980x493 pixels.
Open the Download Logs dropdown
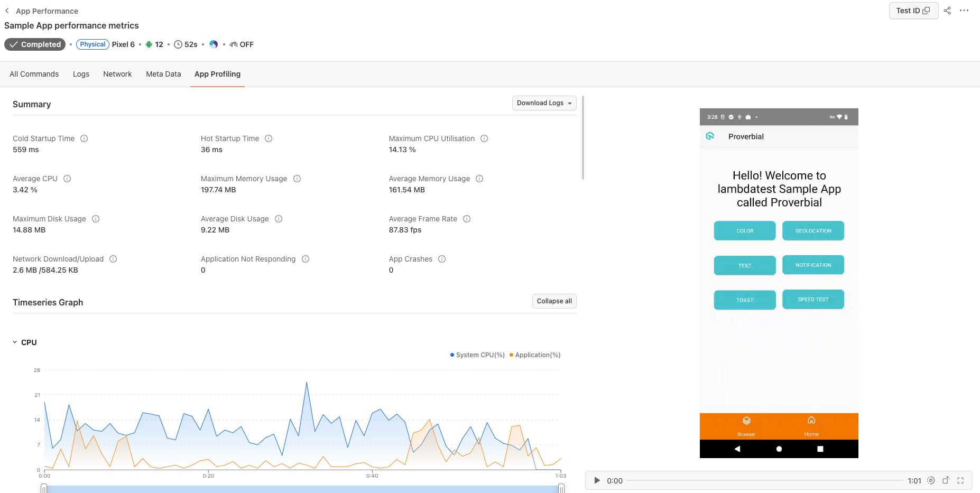click(x=544, y=103)
